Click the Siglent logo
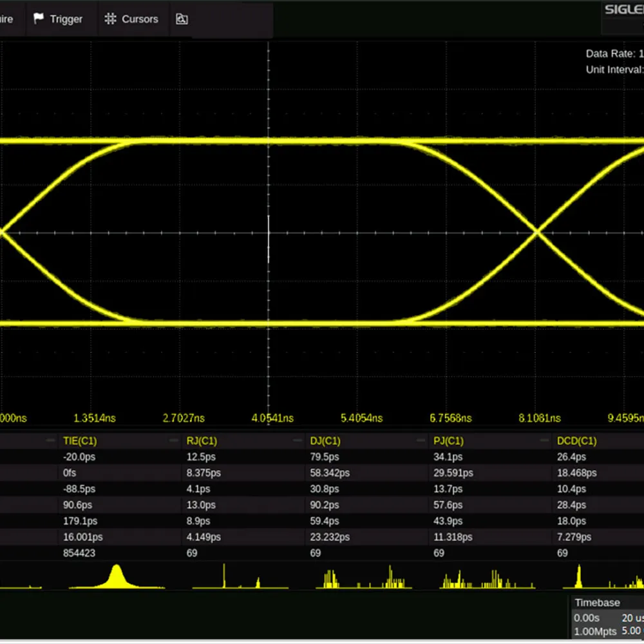 [623, 10]
